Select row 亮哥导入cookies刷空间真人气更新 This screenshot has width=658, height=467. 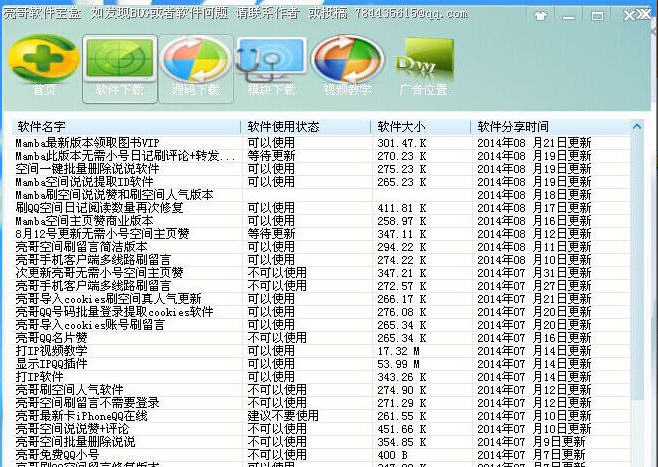point(321,299)
